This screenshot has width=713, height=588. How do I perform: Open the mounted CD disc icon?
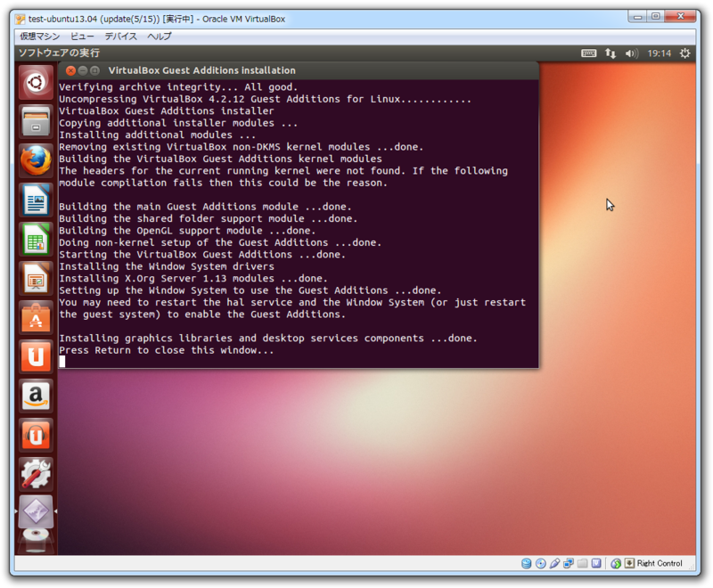click(36, 541)
